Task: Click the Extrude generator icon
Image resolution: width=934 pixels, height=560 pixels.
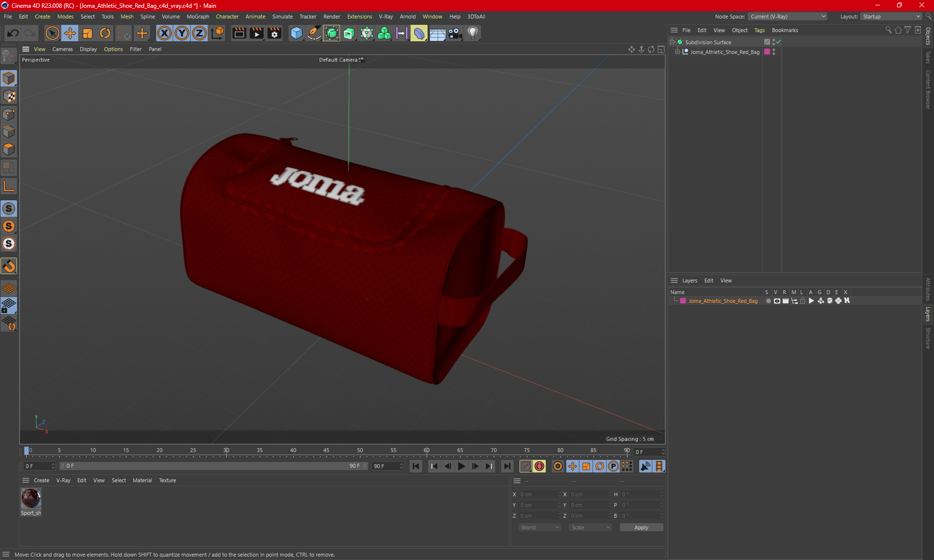Action: point(349,33)
